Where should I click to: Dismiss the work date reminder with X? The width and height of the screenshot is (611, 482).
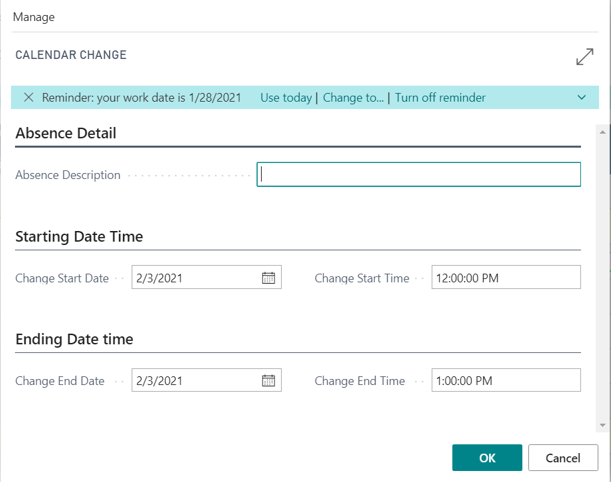point(28,98)
